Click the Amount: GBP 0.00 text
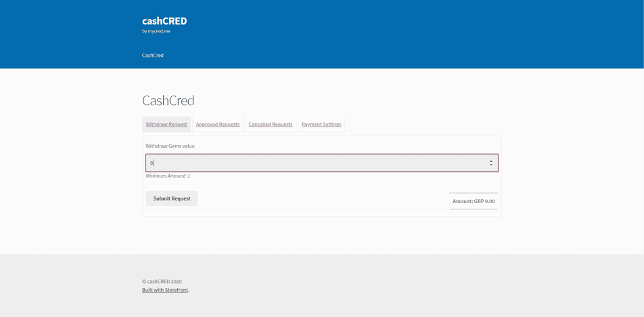The image size is (644, 317). (x=474, y=201)
